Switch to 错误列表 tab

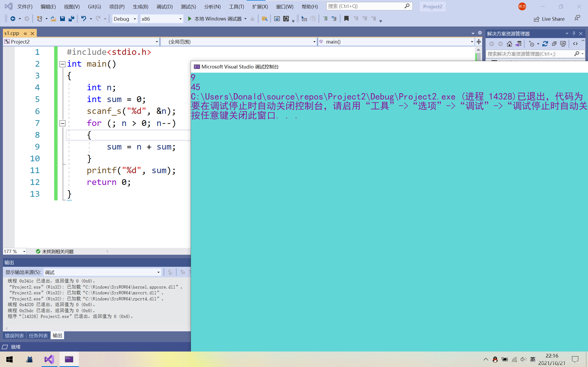(x=14, y=336)
